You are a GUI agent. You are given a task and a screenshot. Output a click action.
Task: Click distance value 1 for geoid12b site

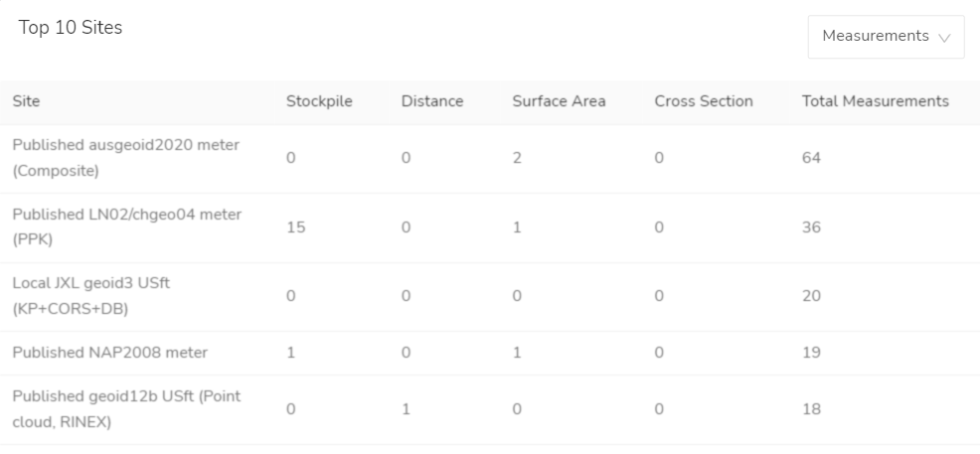(x=406, y=409)
